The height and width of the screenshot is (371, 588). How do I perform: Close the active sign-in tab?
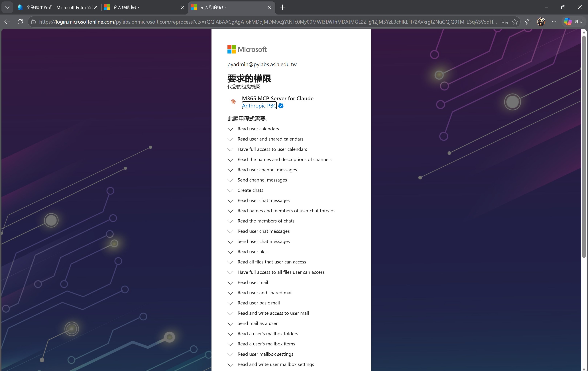coord(269,7)
